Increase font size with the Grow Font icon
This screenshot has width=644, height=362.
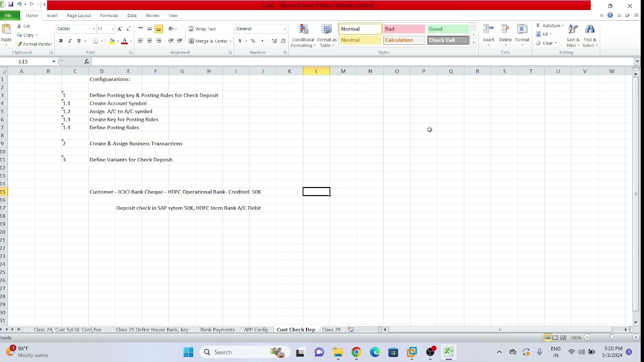click(x=120, y=29)
